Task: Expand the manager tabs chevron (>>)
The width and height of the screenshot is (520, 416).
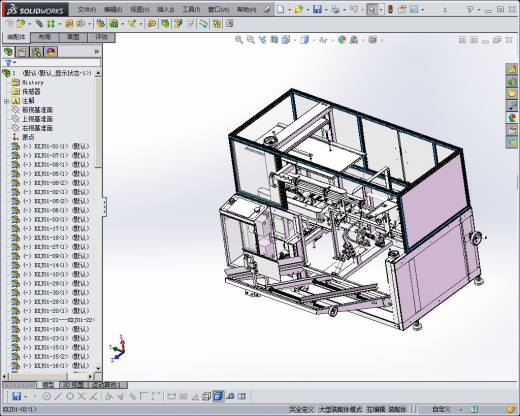Action: (97, 51)
